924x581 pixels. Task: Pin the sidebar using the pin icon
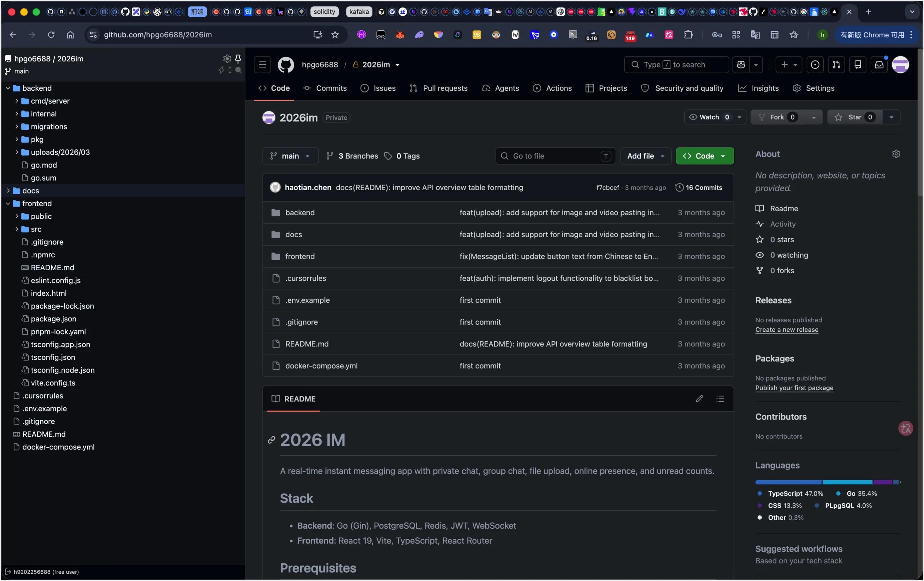click(238, 58)
